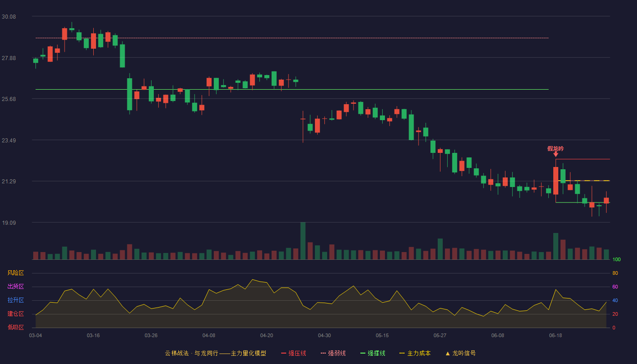Screen dimensions: 637x364
Task: Click the 05-15 date label
Action: 382,335
